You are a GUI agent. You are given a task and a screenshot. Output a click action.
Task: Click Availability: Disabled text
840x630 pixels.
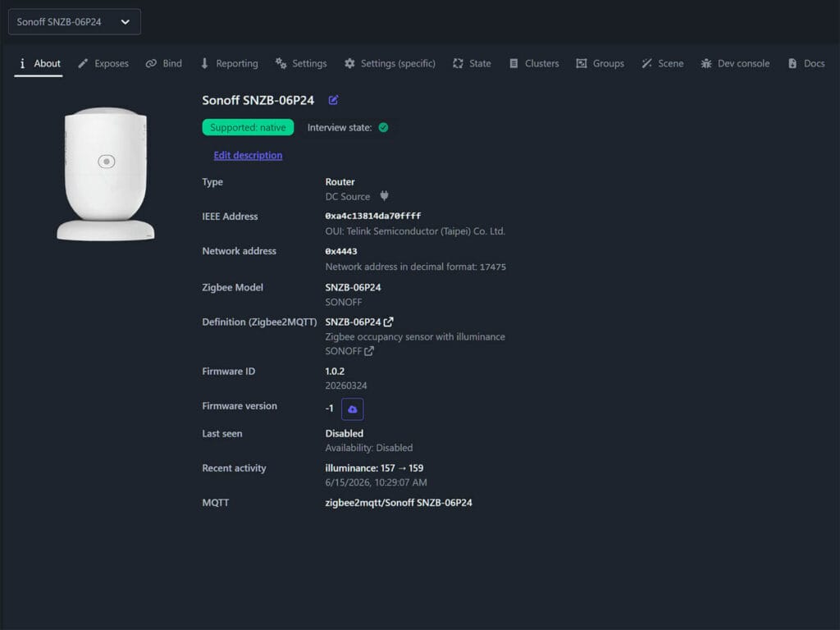(x=369, y=448)
